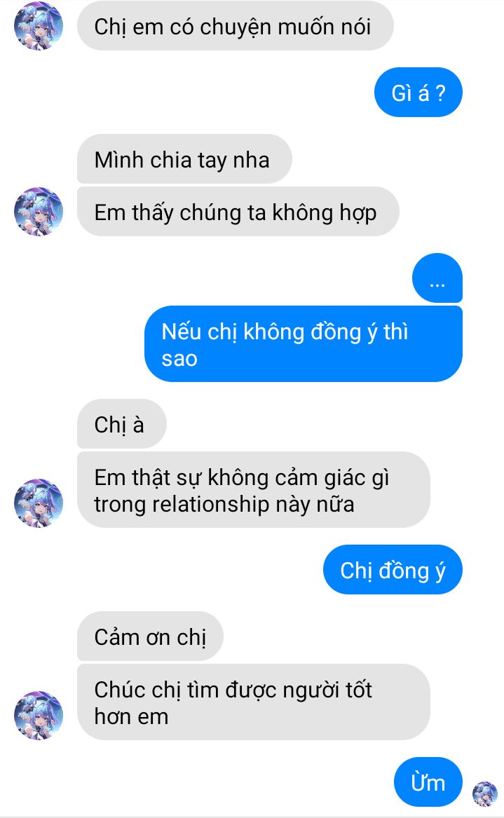Click 'hơn em' text in the last gray bubble
This screenshot has height=818, width=504.
pos(132,717)
